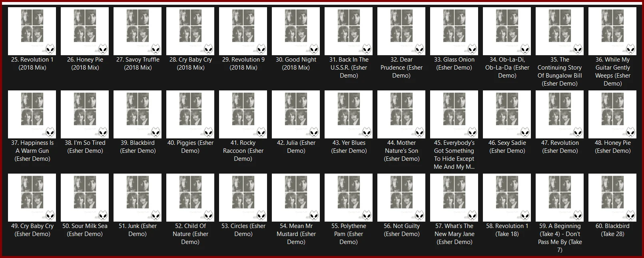Image resolution: width=644 pixels, height=258 pixels.
Task: Click the title '39. Blackbird (Esher Demo)'
Action: coord(138,147)
